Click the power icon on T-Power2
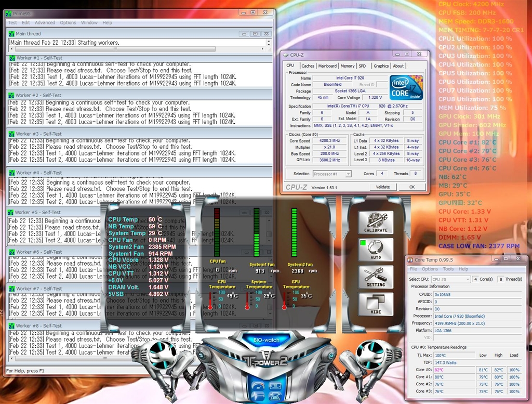This screenshot has height=404, width=532. pyautogui.click(x=331, y=355)
